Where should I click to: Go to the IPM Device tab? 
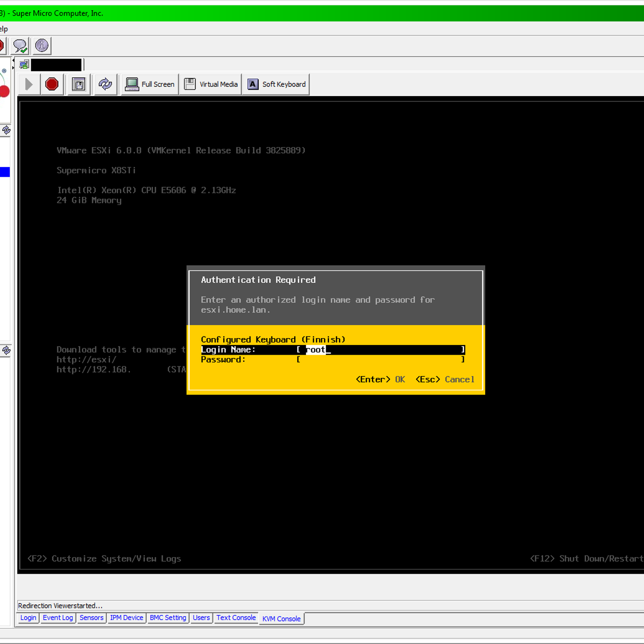coord(126,618)
